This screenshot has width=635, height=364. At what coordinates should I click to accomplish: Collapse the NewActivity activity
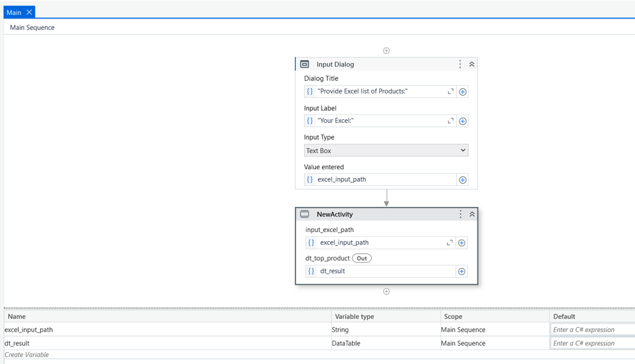(472, 215)
